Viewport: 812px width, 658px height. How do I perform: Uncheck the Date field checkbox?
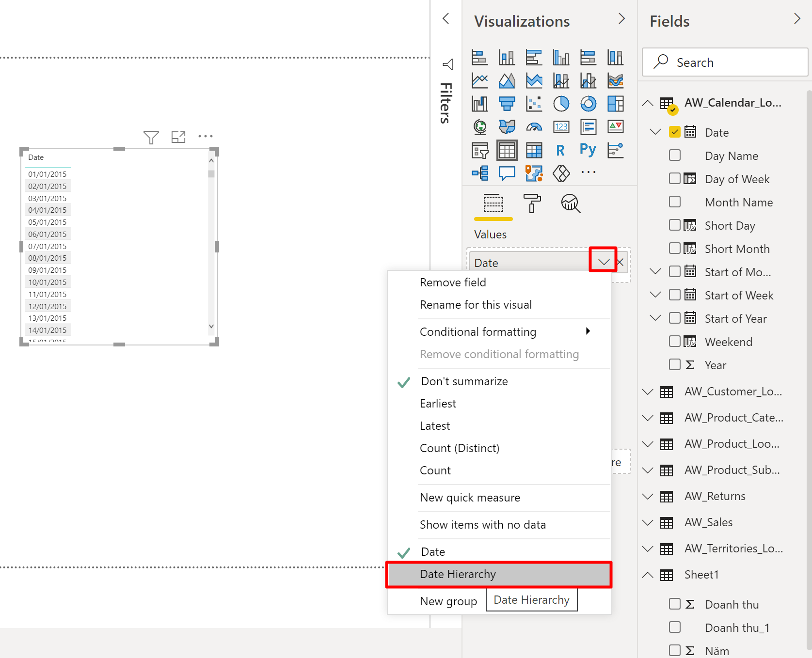(674, 132)
